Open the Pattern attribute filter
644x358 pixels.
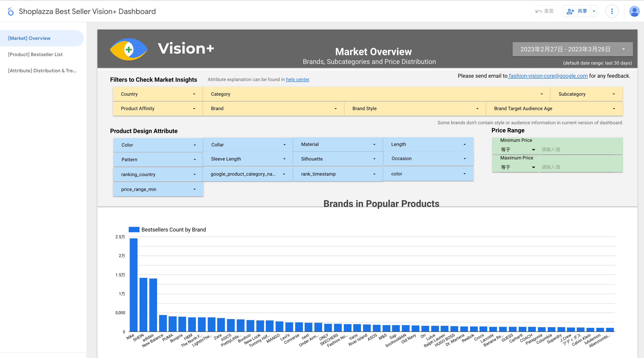158,160
